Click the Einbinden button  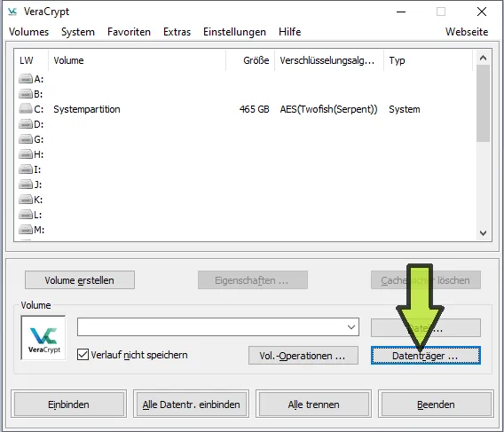click(x=69, y=404)
